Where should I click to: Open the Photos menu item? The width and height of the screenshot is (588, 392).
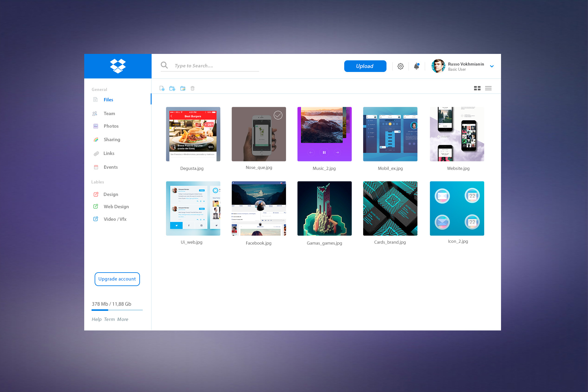111,126
